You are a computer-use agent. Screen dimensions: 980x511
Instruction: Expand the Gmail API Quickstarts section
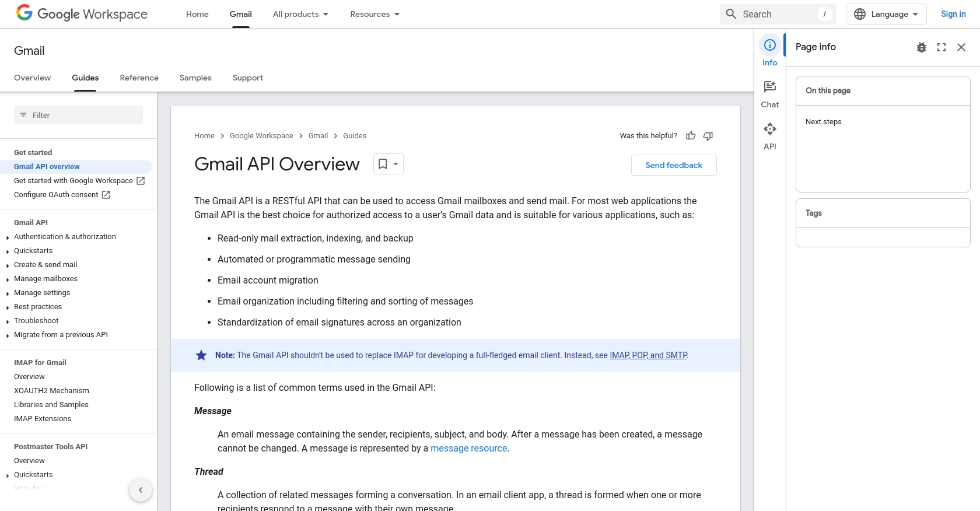[x=7, y=251]
